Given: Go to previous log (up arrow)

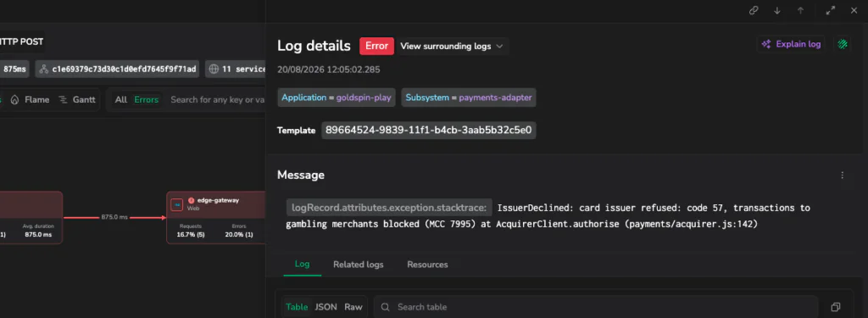Looking at the screenshot, I should (800, 10).
